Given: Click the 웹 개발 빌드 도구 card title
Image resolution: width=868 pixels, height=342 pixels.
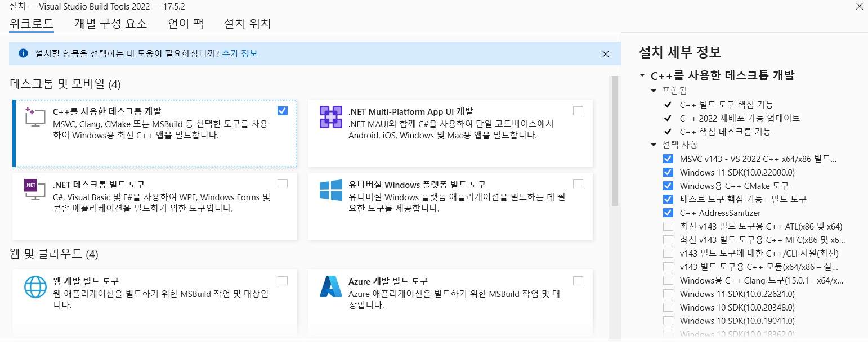Looking at the screenshot, I should click(x=86, y=281).
